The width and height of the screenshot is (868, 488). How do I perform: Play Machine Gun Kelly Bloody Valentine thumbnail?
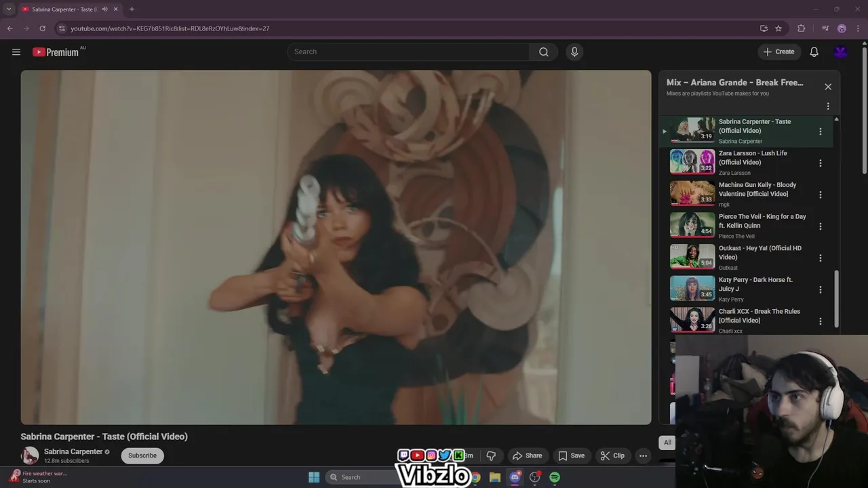[x=692, y=193]
